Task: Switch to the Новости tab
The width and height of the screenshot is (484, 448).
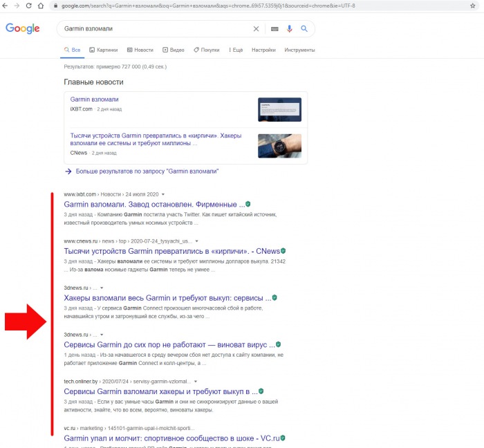Action: pos(140,50)
